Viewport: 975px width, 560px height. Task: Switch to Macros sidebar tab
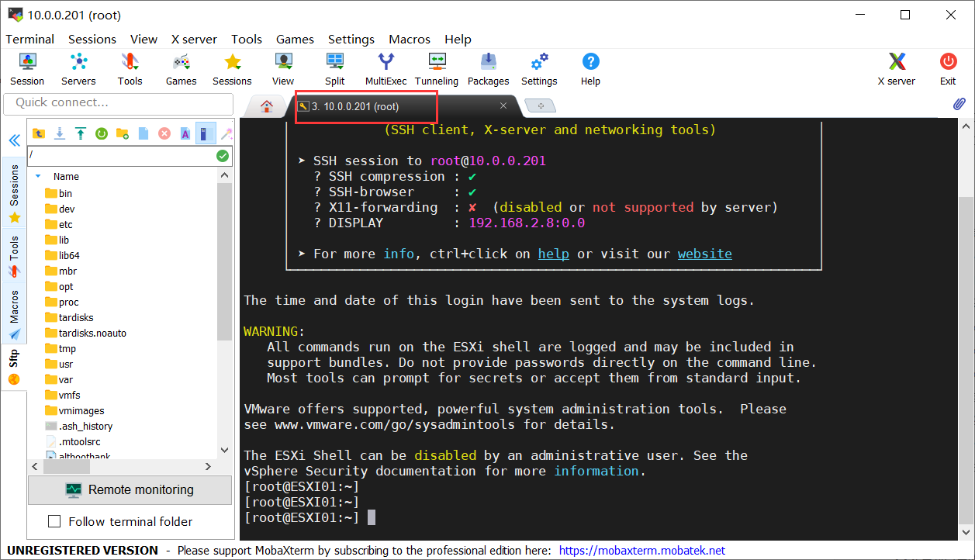pyautogui.click(x=14, y=315)
